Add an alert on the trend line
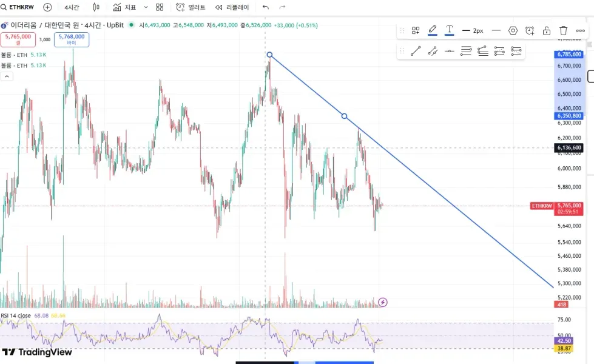 (x=530, y=30)
